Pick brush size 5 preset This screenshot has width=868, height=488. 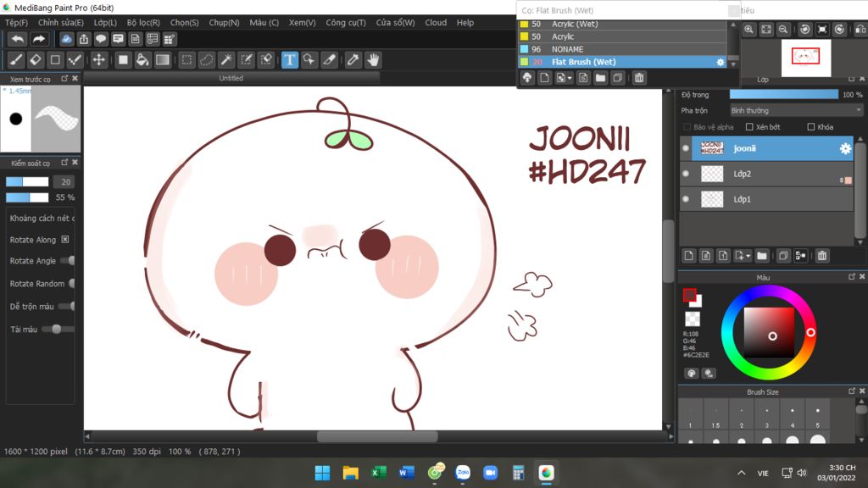pyautogui.click(x=818, y=414)
